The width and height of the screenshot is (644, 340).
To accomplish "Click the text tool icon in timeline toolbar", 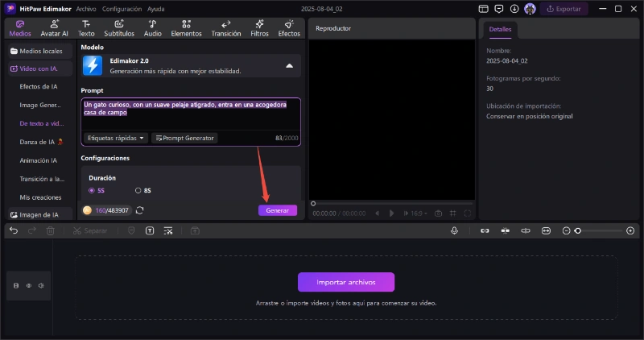I will (x=150, y=230).
